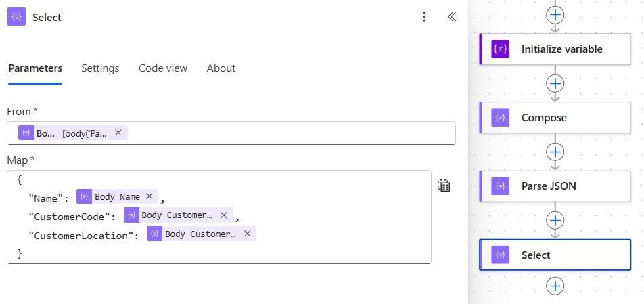Remove the Body token from the From field
Viewport: 644px width, 304px height.
click(118, 133)
